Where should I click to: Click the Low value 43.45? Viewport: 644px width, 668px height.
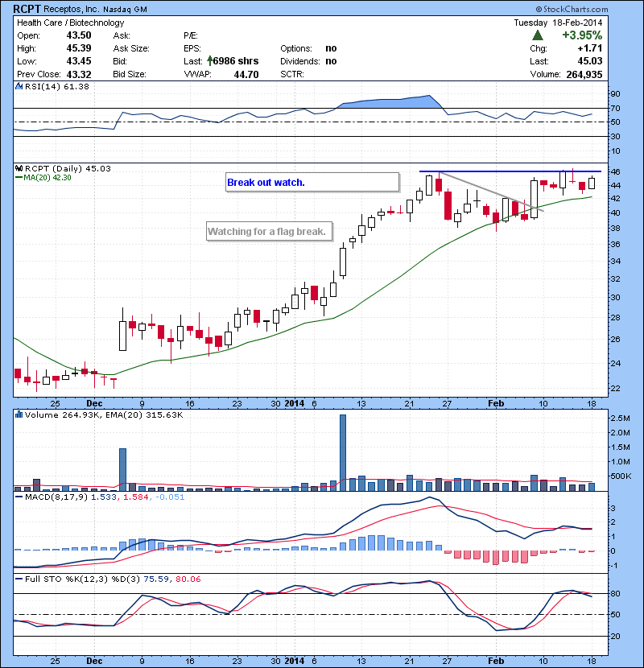pos(79,61)
